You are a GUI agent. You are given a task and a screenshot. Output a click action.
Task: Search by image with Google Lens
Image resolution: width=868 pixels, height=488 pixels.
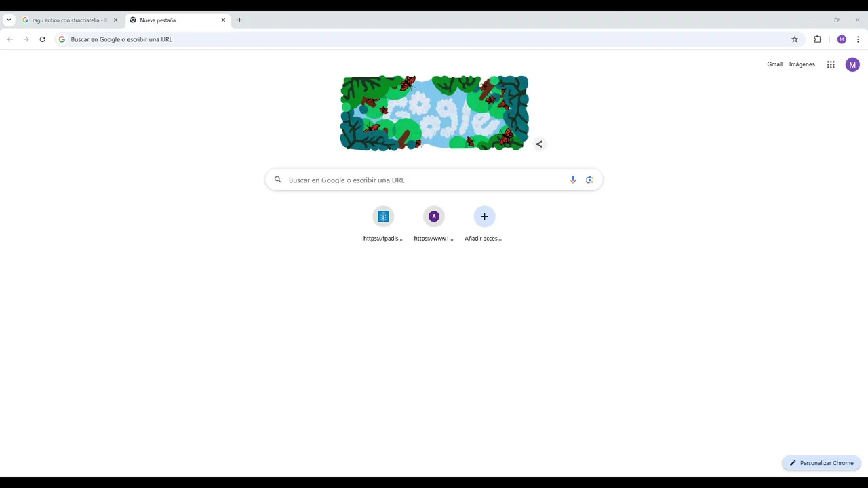[589, 180]
